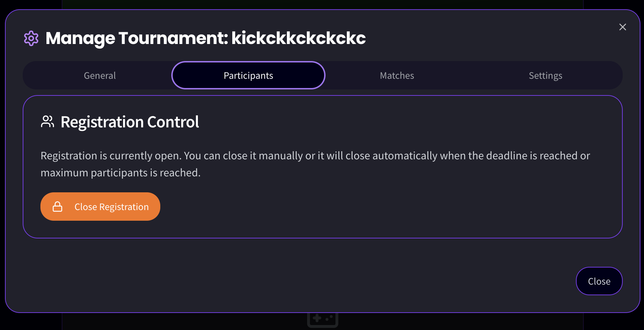The height and width of the screenshot is (330, 644).
Task: Click the 'Manage Tournament:' title text
Action: click(137, 38)
